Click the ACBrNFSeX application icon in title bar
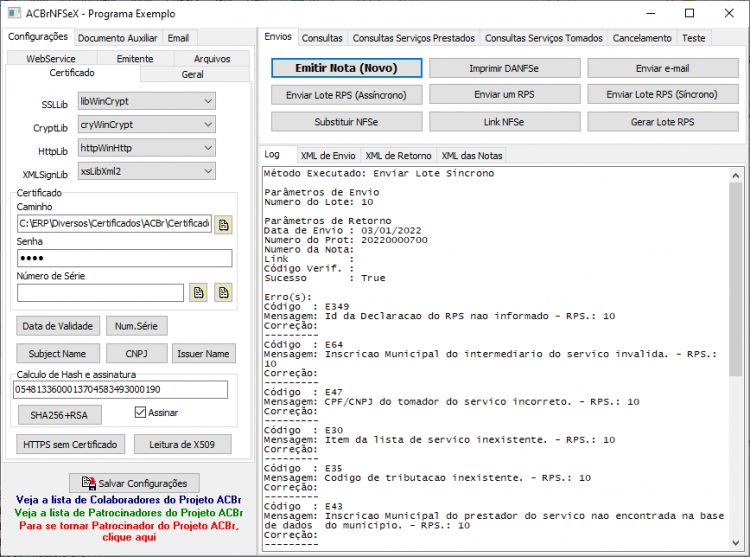Screen dimensions: 750x557 [14, 13]
